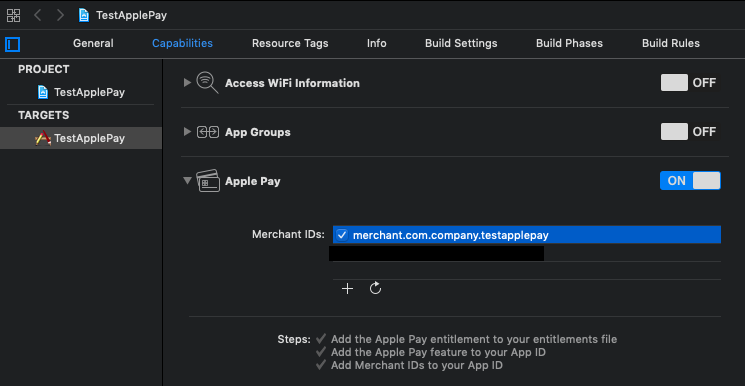Click step 'Add Merchant IDs to your App ID'
The height and width of the screenshot is (386, 745).
[x=417, y=365]
